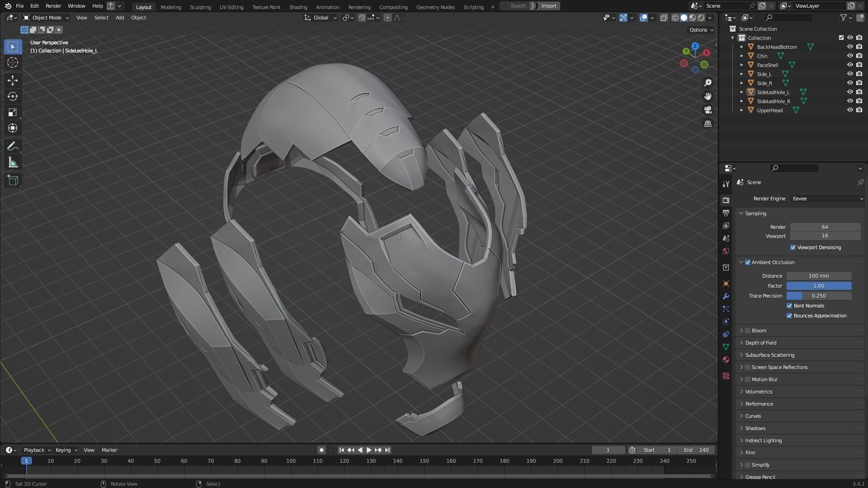Switch to the UV Editing workspace

point(232,7)
